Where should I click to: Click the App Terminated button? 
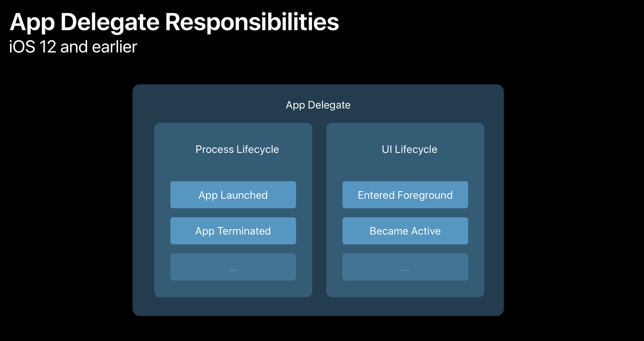click(233, 230)
